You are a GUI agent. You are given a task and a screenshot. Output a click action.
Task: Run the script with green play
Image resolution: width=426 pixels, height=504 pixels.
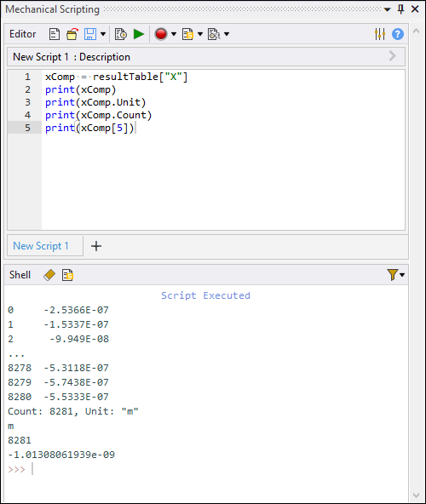click(x=139, y=34)
